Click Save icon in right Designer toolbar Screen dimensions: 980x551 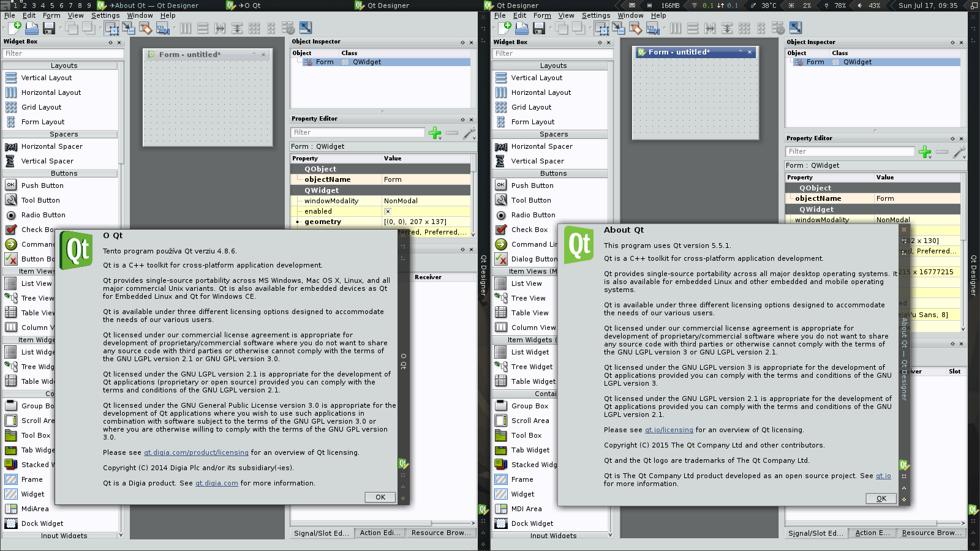pyautogui.click(x=539, y=28)
